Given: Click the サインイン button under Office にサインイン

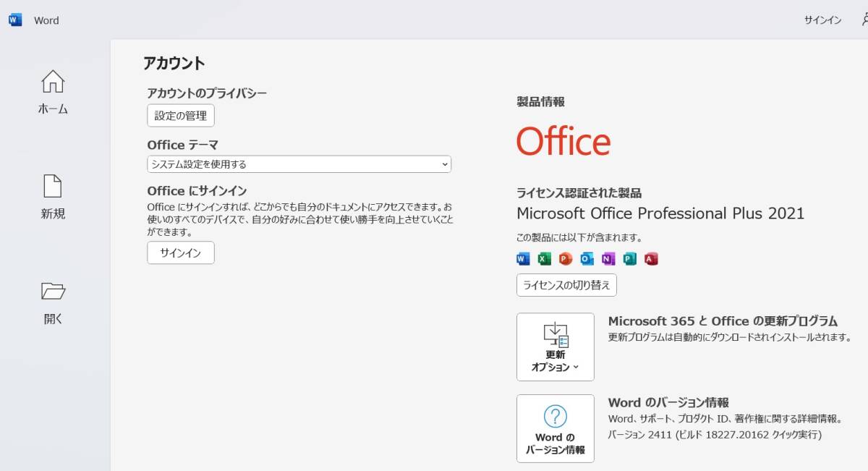Looking at the screenshot, I should [x=181, y=253].
